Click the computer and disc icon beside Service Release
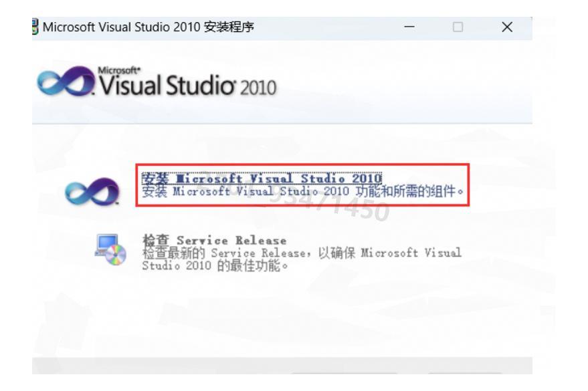588x391 pixels. (x=110, y=250)
